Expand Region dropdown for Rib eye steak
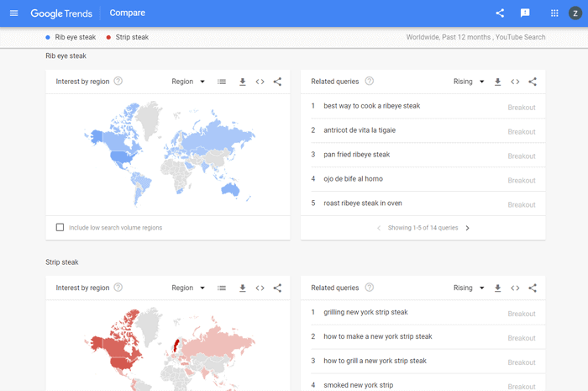588x391 pixels. tap(188, 82)
